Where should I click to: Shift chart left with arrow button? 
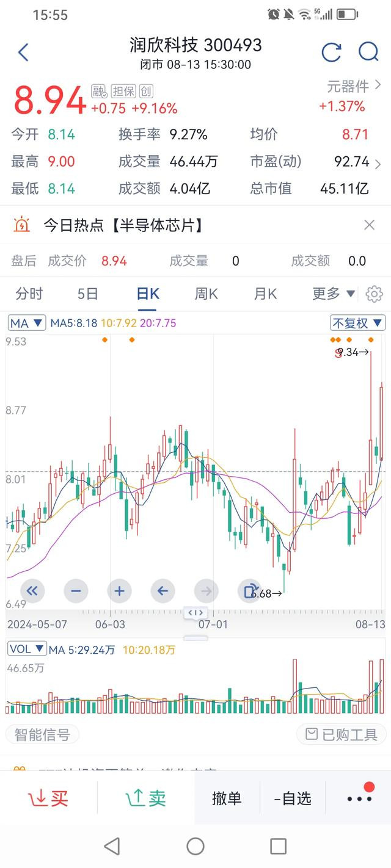coord(163,591)
